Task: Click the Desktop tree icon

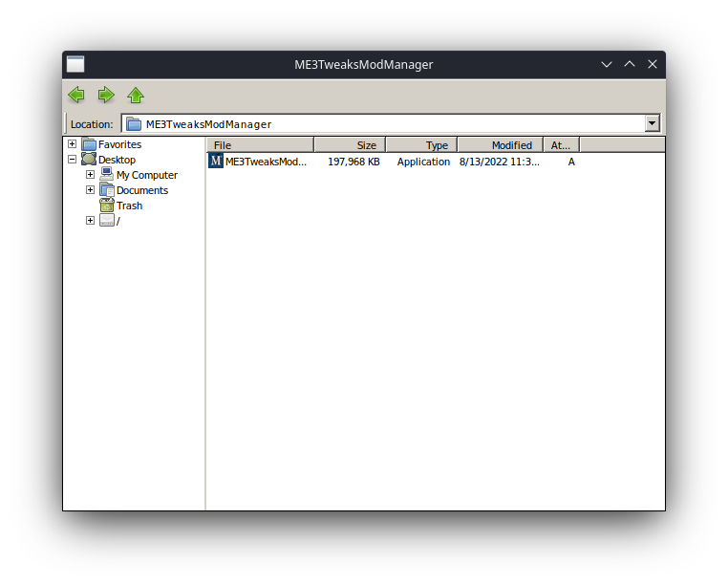Action: [89, 160]
